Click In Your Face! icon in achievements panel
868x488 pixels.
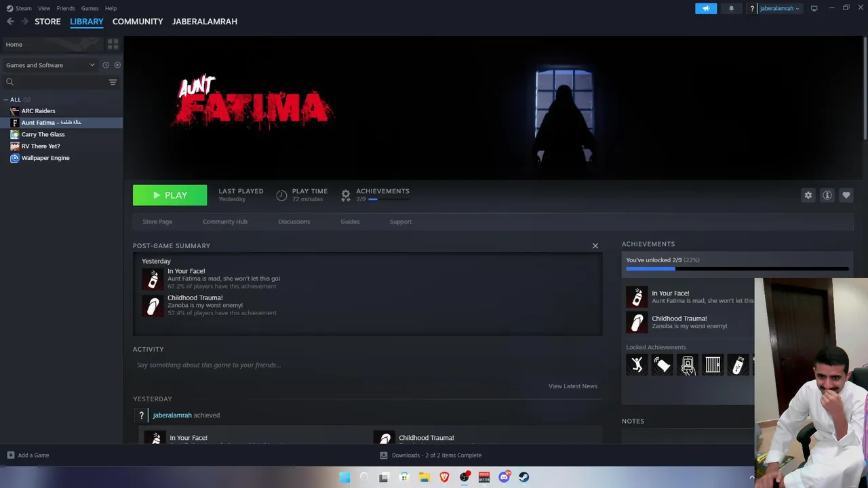pos(637,297)
